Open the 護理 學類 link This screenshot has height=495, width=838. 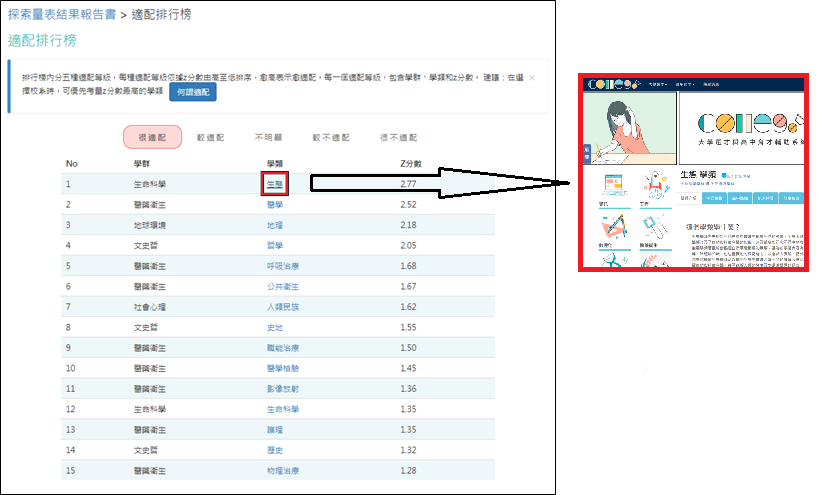275,430
